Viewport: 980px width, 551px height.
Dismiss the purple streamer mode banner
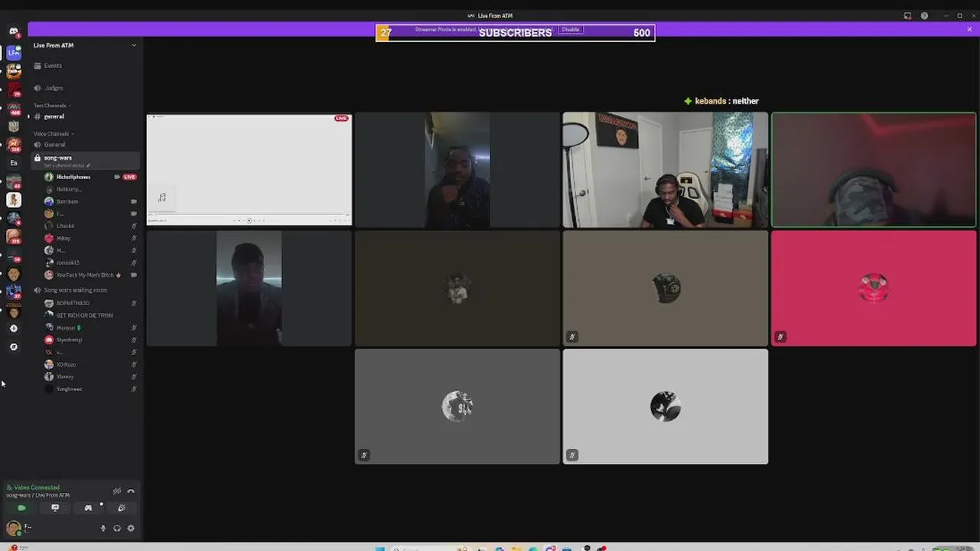(969, 29)
